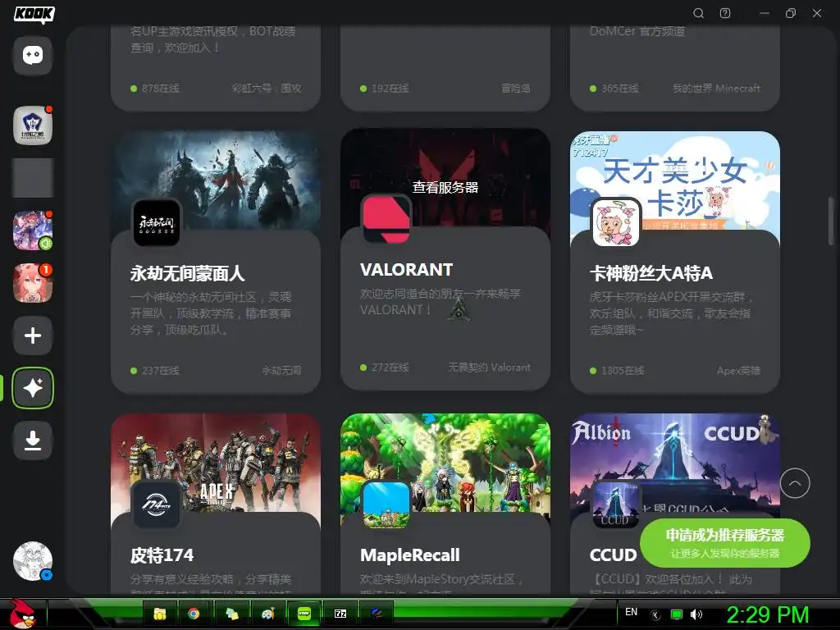The height and width of the screenshot is (630, 840).
Task: Click the download icon in sidebar
Action: [33, 441]
